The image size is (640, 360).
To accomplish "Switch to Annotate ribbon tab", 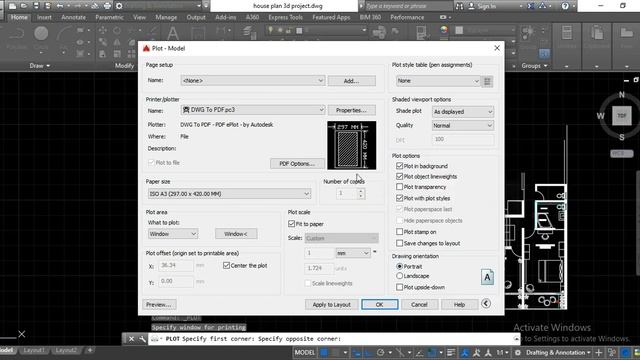I will click(73, 18).
